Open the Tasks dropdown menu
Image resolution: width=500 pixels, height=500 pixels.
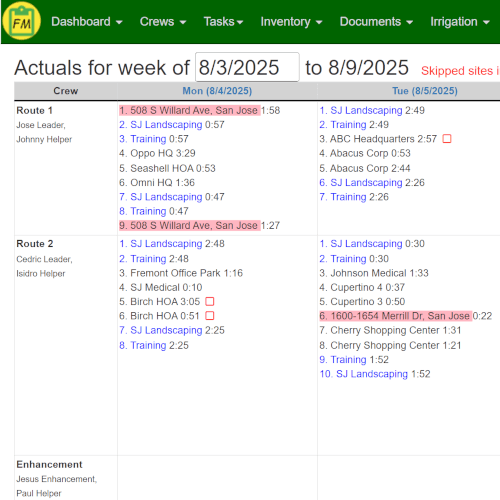click(x=223, y=22)
